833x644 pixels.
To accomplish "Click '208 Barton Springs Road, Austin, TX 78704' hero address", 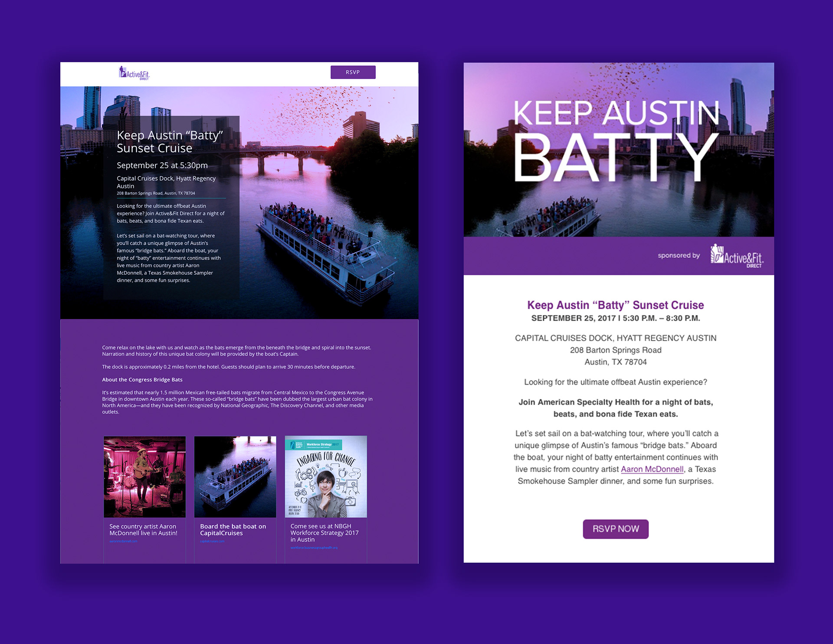I will tap(156, 193).
